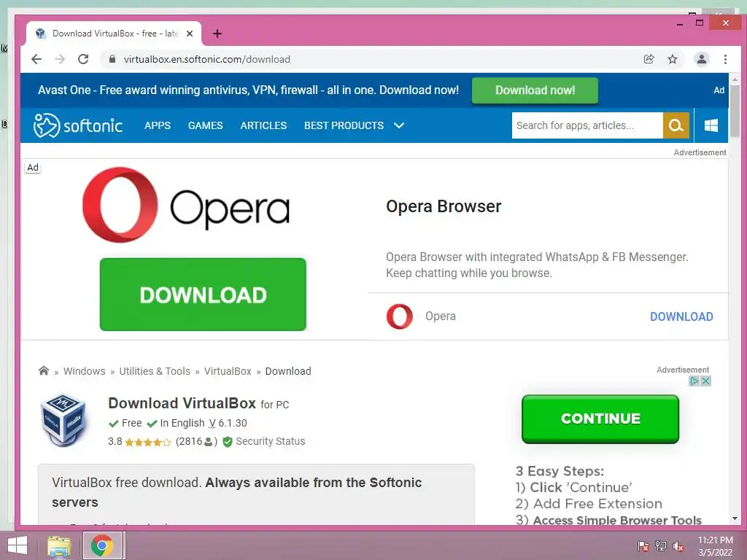
Task: Click the Windows platform icon in header
Action: pos(711,125)
